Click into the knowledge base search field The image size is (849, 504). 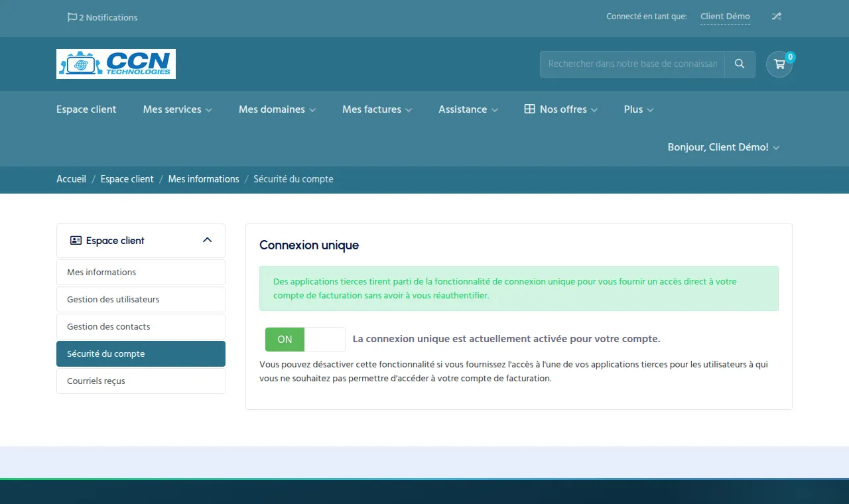click(632, 64)
